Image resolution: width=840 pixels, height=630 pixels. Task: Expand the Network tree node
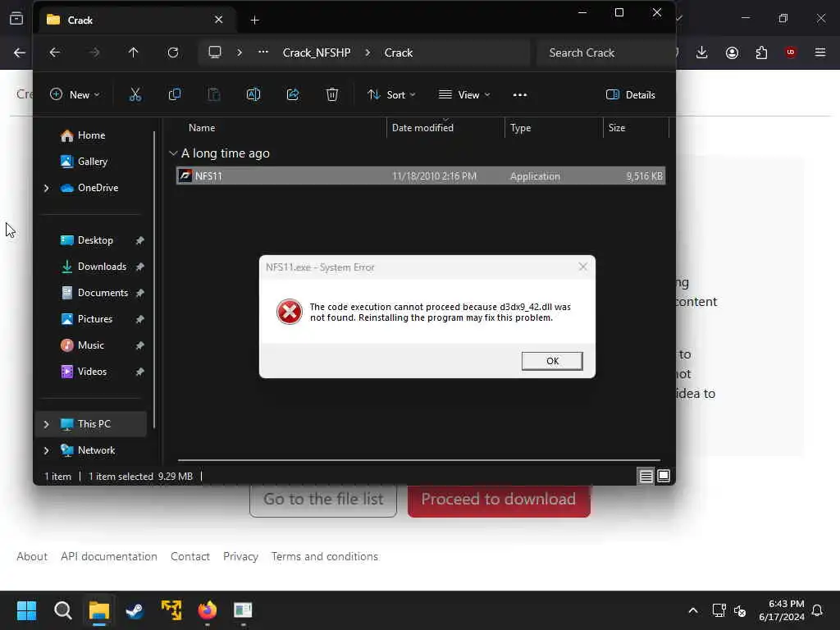pyautogui.click(x=47, y=450)
